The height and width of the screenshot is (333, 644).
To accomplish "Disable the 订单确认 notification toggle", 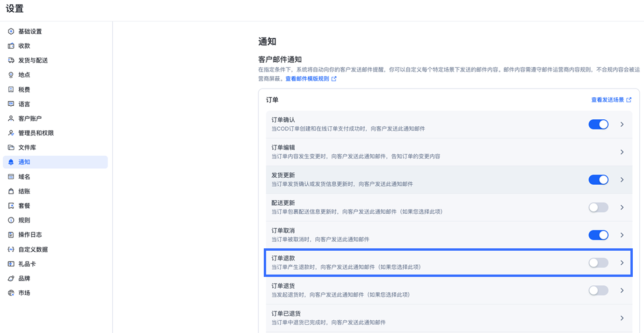I will tap(598, 124).
